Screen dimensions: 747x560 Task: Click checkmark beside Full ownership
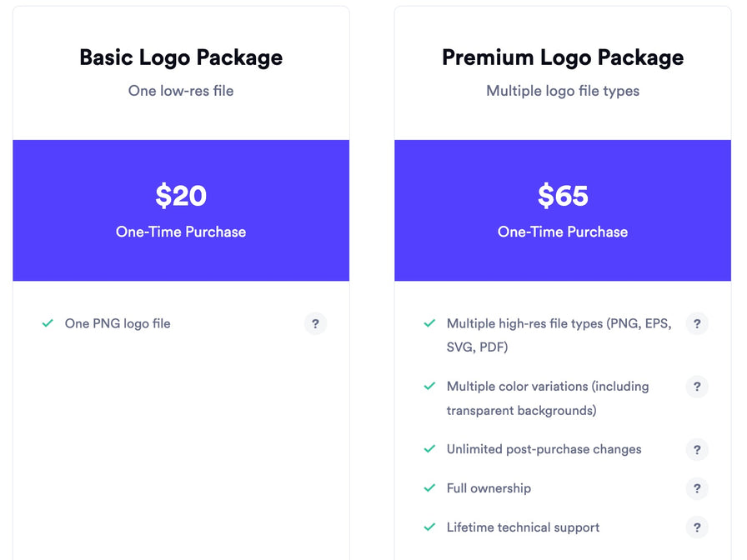click(x=429, y=488)
